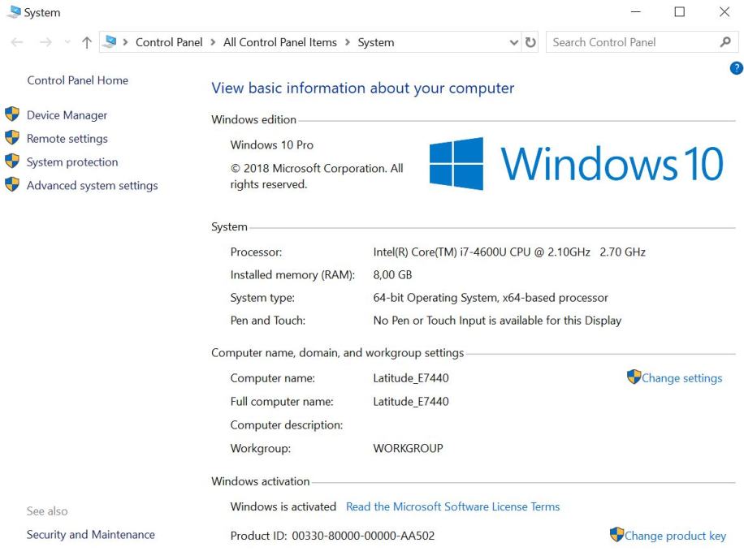Click the System window title icon

click(15, 12)
